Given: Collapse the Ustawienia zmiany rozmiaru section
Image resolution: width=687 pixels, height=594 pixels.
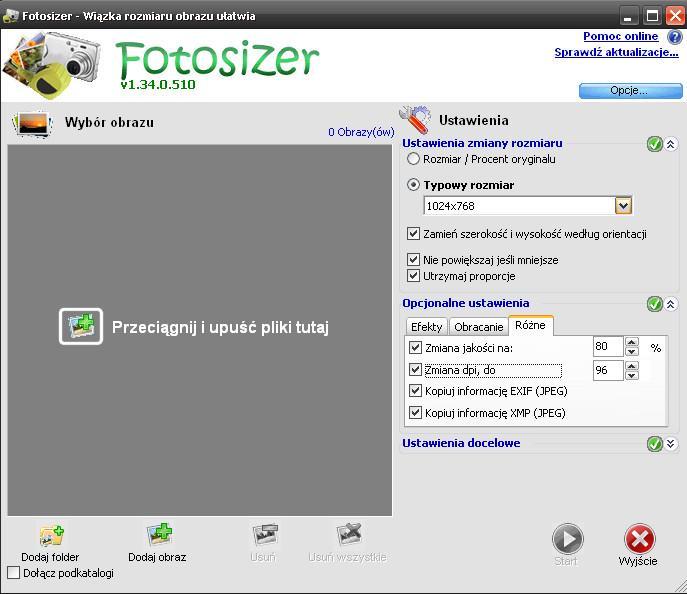Looking at the screenshot, I should 670,144.
